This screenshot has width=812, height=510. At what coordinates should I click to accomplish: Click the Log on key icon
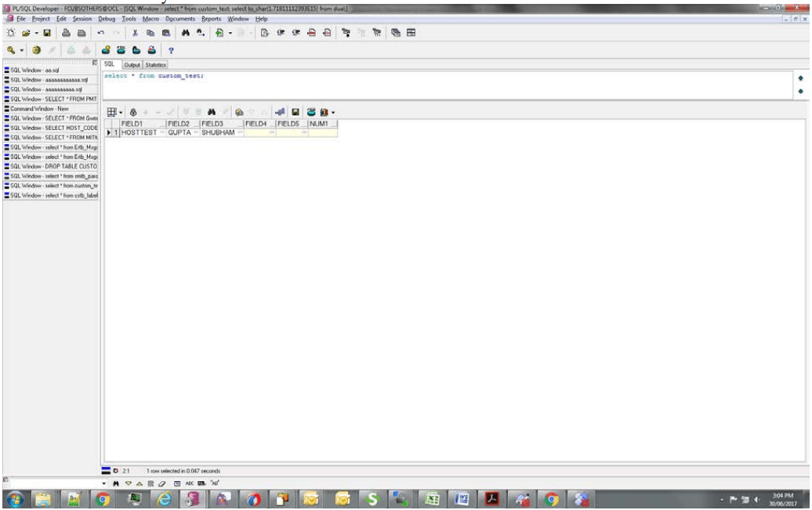(11, 50)
